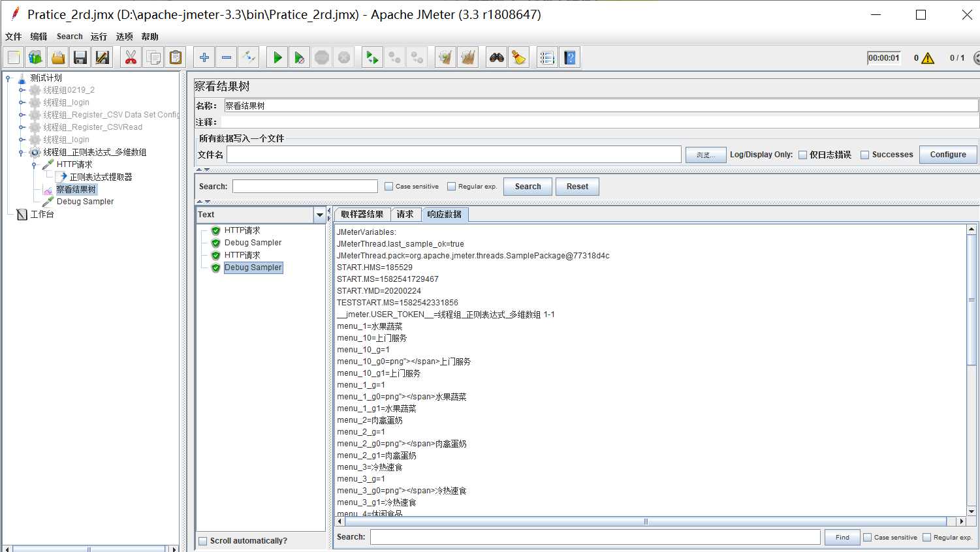Click the Find button
This screenshot has width=980, height=552.
point(843,537)
